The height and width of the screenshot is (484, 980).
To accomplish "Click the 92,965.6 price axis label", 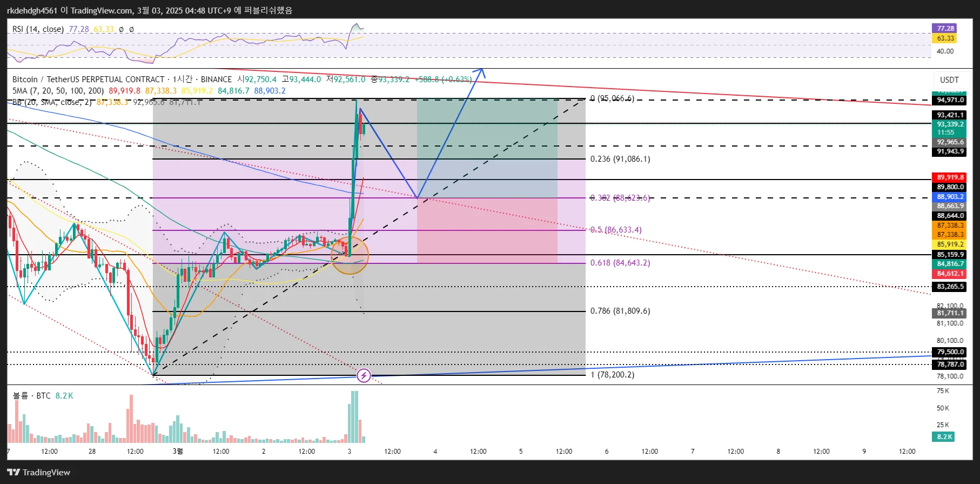I will pos(950,143).
